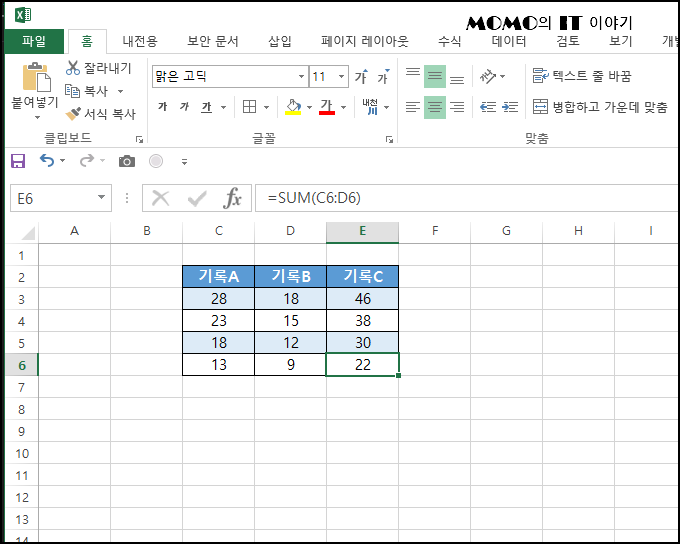Image resolution: width=680 pixels, height=544 pixels.
Task: Click the round circle icon in quick access
Action: pyautogui.click(x=156, y=161)
